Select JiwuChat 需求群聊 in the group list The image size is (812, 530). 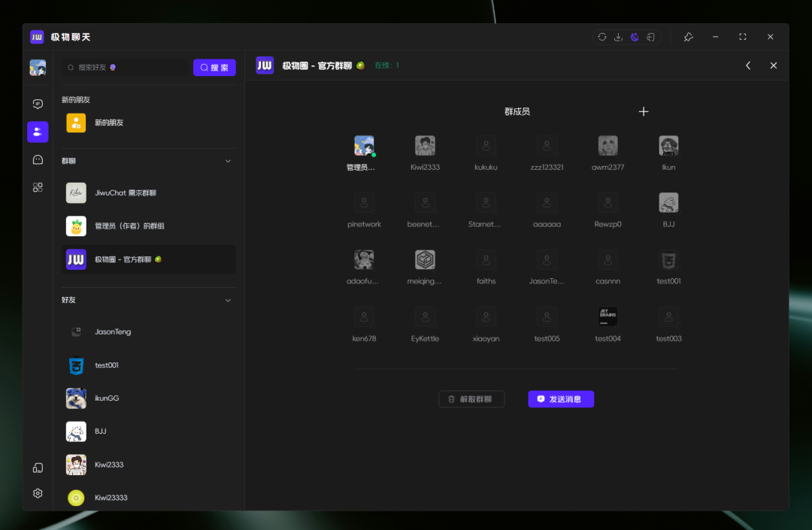tap(149, 193)
